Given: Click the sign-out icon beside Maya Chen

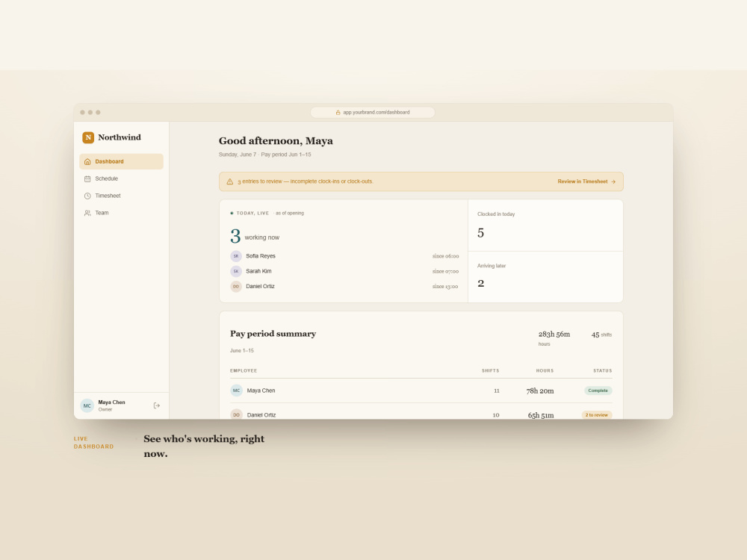Looking at the screenshot, I should click(157, 405).
